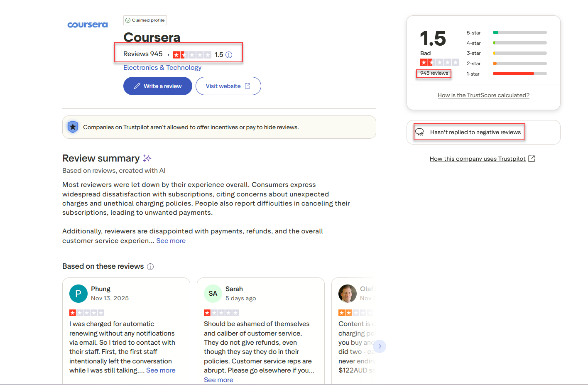Click the Bad rating label
588x385 pixels.
pyautogui.click(x=425, y=53)
